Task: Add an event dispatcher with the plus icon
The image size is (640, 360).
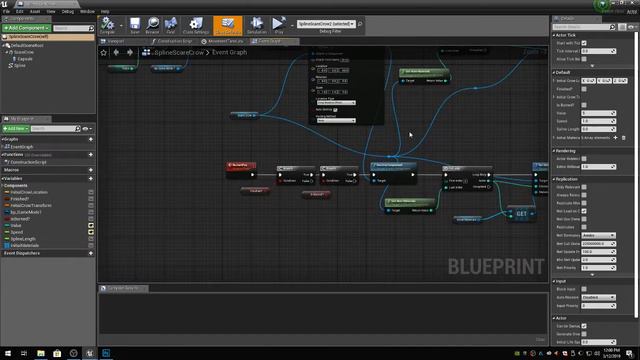Action: click(x=91, y=253)
